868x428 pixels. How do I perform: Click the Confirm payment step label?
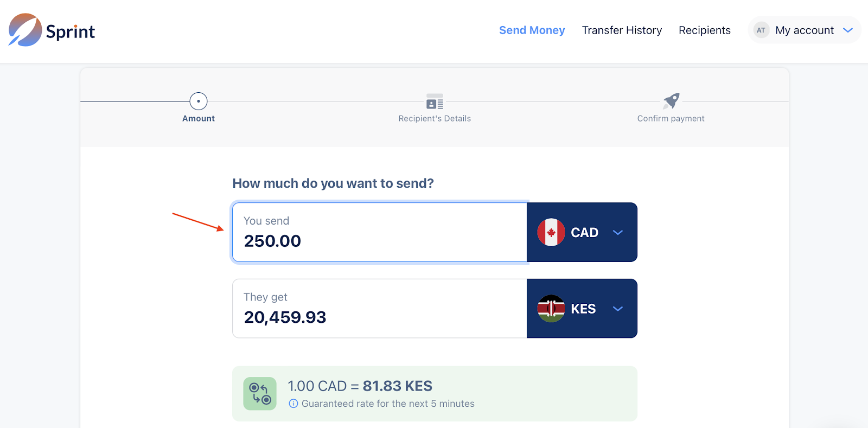click(x=671, y=119)
